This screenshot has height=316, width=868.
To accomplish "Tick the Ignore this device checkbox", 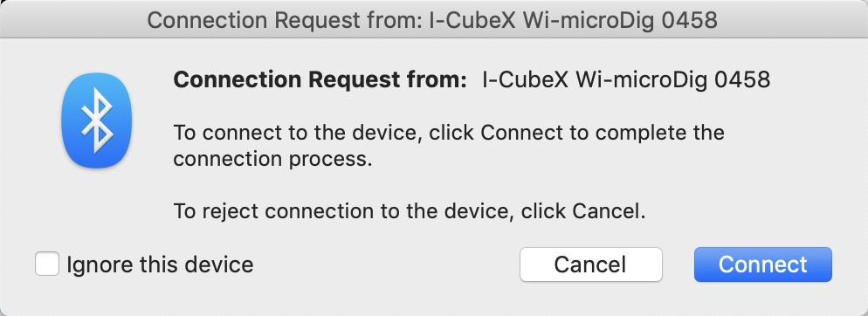I will click(47, 264).
